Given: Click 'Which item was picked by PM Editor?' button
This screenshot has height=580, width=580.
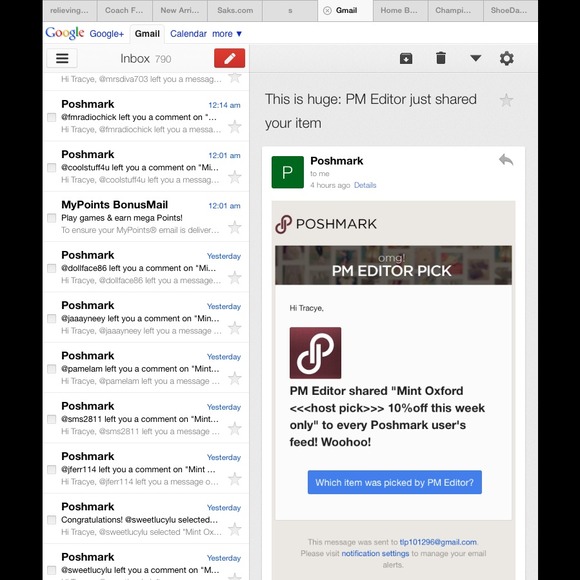Looking at the screenshot, I should (x=395, y=482).
